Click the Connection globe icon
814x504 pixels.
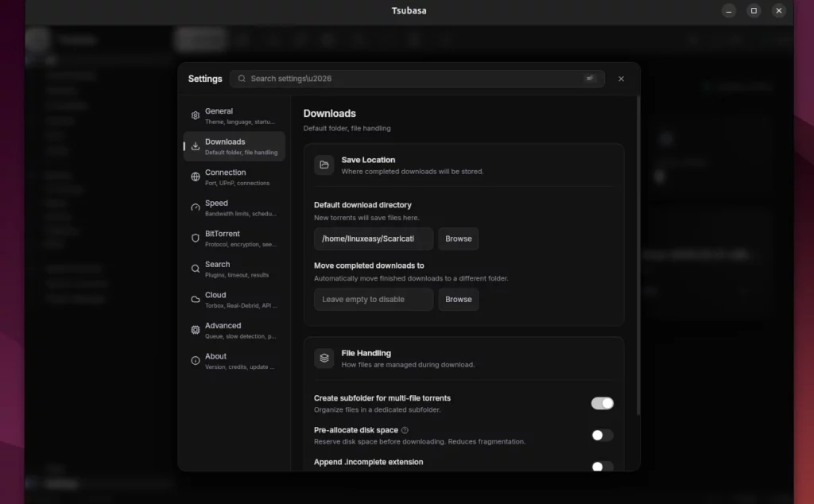pos(195,176)
